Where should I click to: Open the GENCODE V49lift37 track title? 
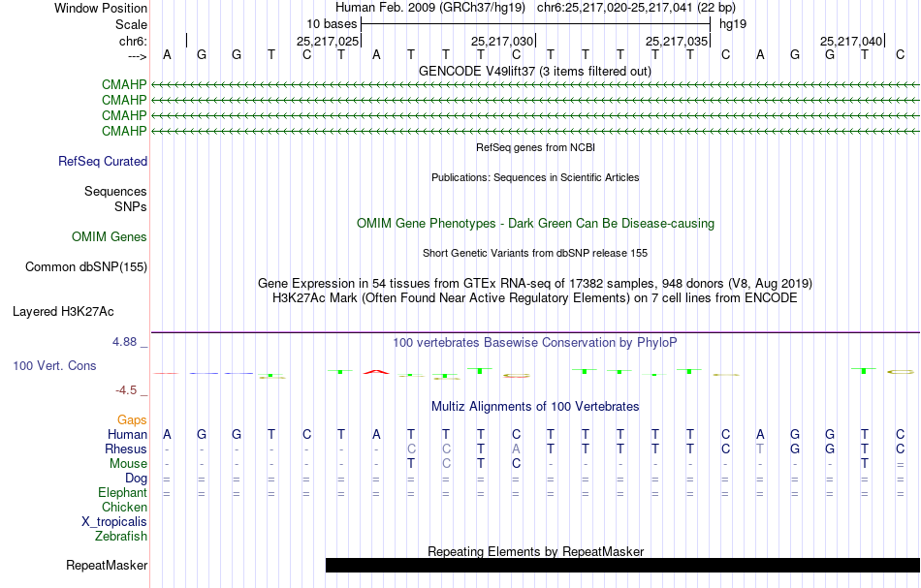[534, 71]
